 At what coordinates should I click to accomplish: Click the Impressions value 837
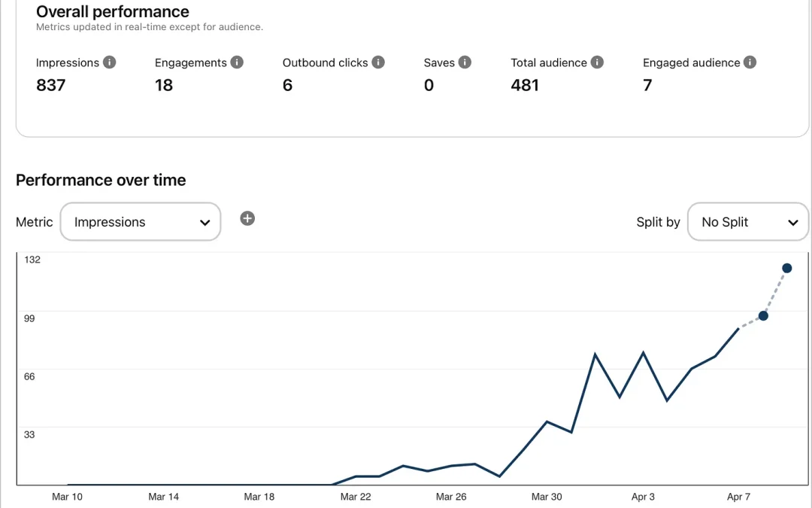point(51,85)
